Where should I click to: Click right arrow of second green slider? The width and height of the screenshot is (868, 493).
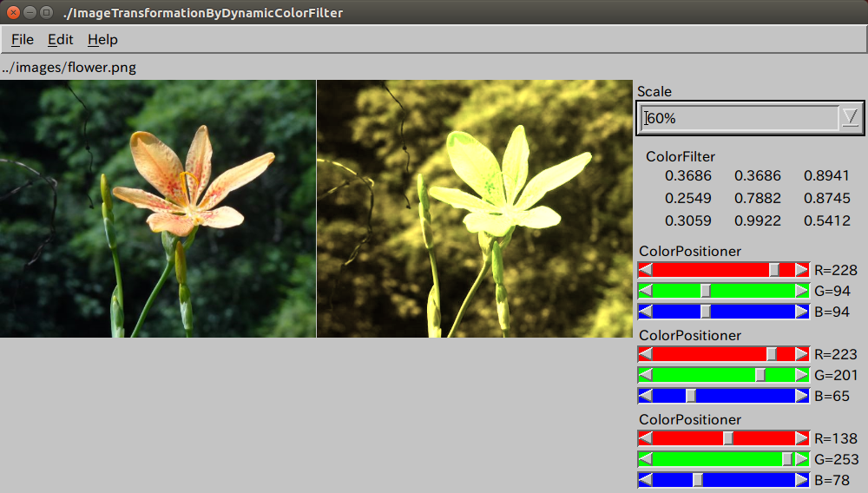tap(801, 375)
